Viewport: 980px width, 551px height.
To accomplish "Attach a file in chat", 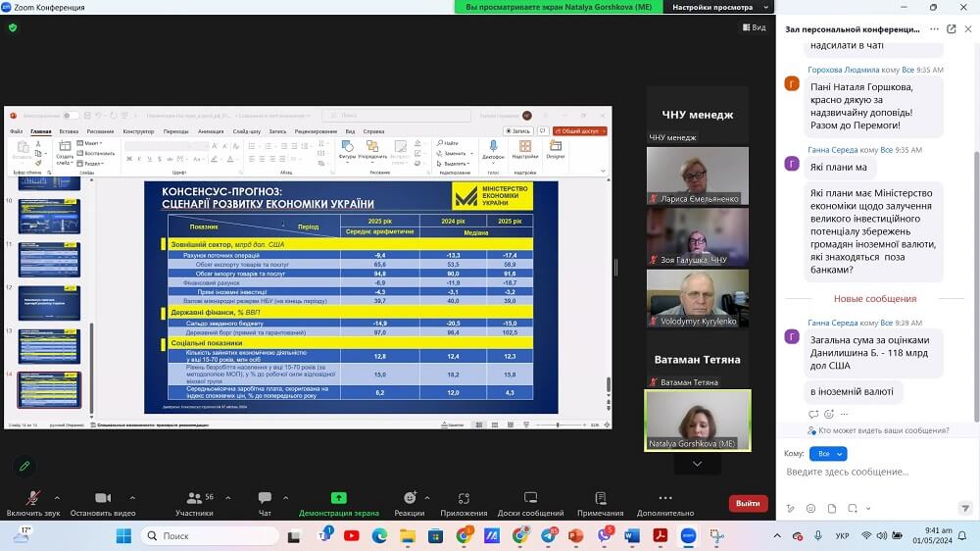I will click(830, 509).
